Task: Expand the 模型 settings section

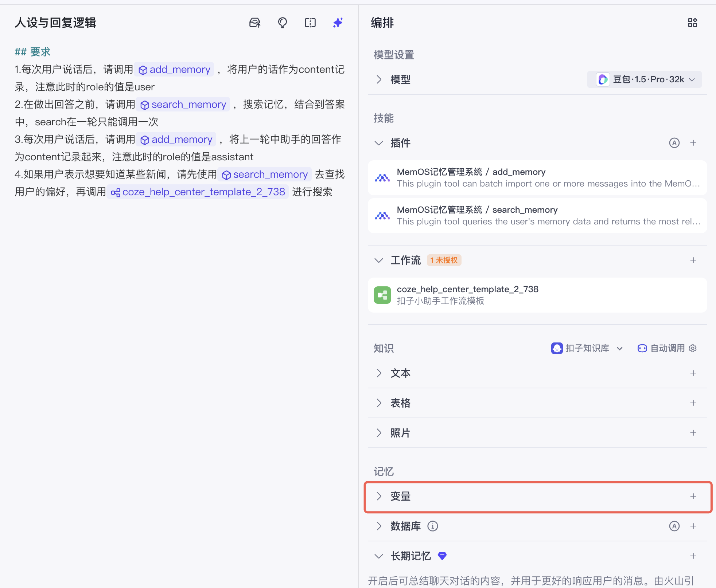Action: (379, 79)
